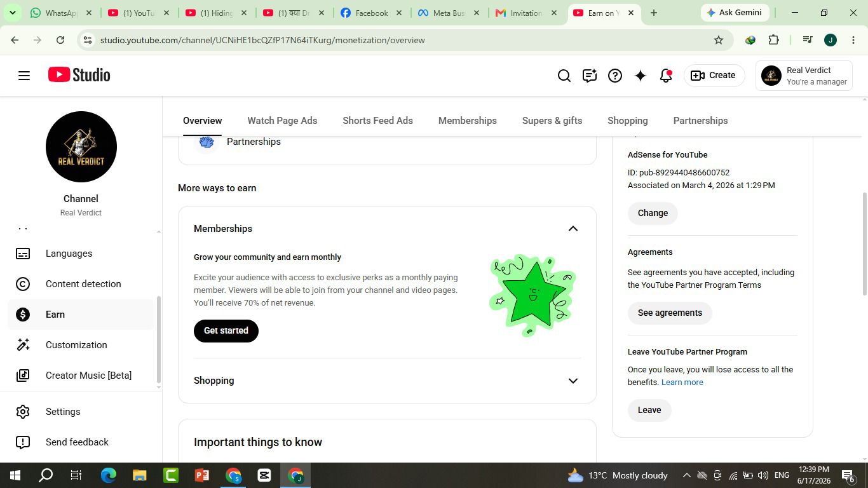Switch to the Shorts Feed Ads tab

pyautogui.click(x=377, y=121)
